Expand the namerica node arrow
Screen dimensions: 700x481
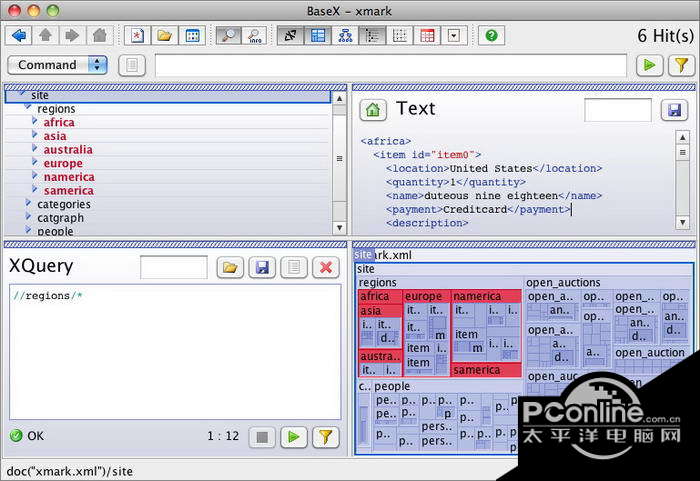[35, 176]
